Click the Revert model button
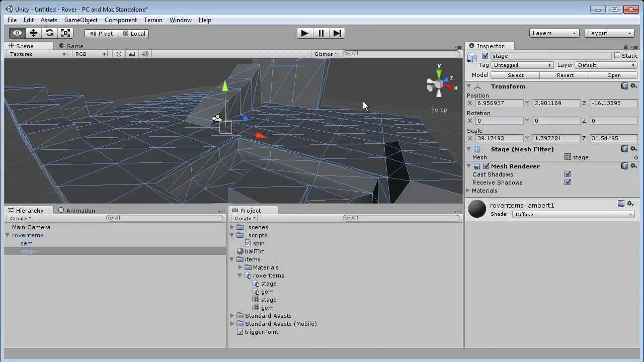This screenshot has width=644, height=362. coord(565,75)
